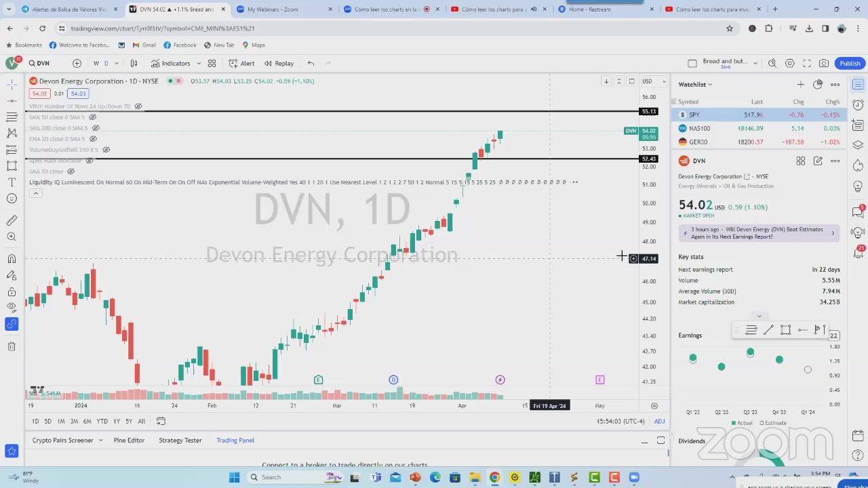Viewport: 868px width, 488px height.
Task: Toggle visibility of VolumeBuyAndSell indicator
Action: 106,150
